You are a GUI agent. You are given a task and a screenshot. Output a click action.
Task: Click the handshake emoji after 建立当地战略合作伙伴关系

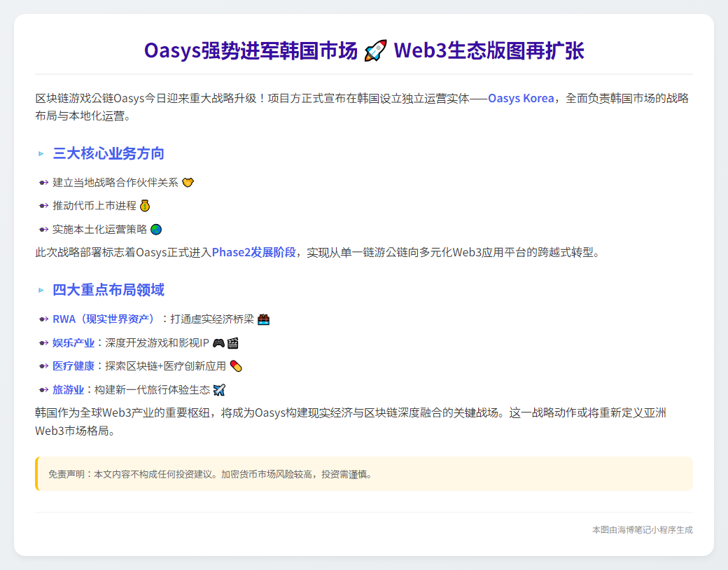pos(188,183)
